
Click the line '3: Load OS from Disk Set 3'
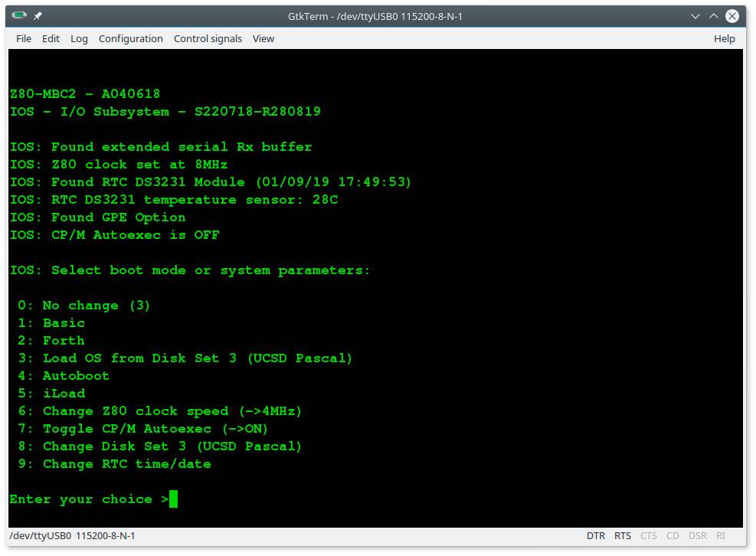coord(185,358)
